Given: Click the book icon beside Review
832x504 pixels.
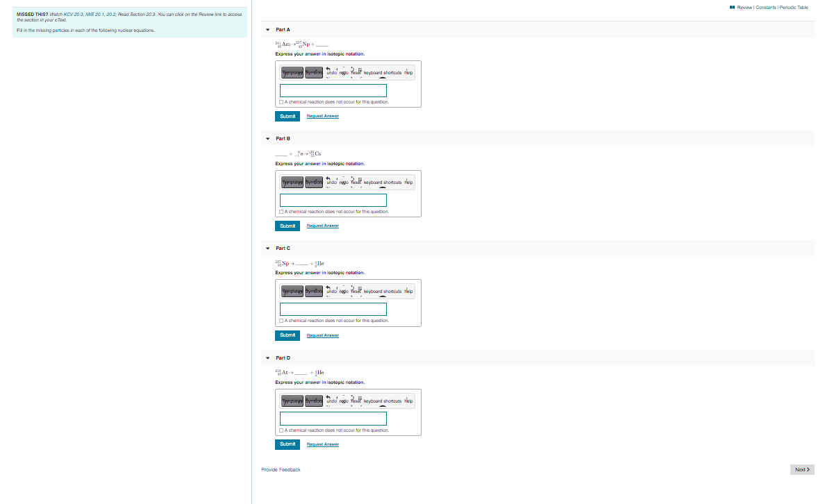Looking at the screenshot, I should 732,8.
